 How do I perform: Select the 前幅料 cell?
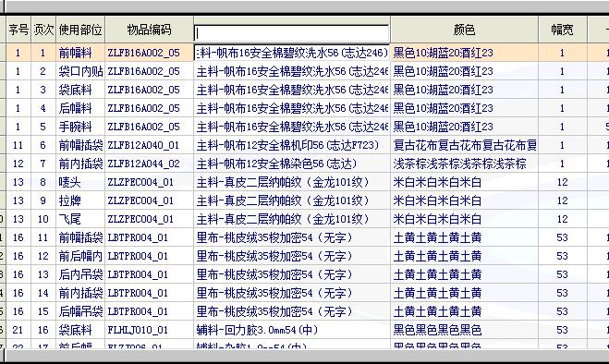point(80,53)
